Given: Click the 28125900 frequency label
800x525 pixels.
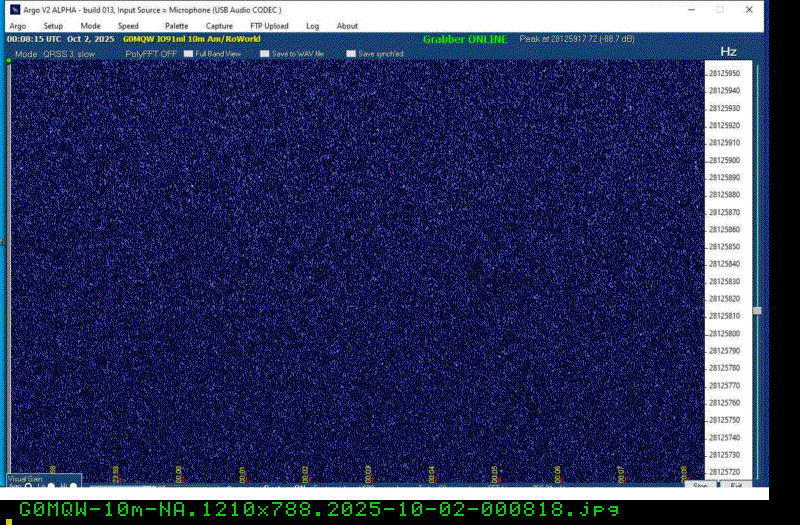Looking at the screenshot, I should (x=724, y=160).
